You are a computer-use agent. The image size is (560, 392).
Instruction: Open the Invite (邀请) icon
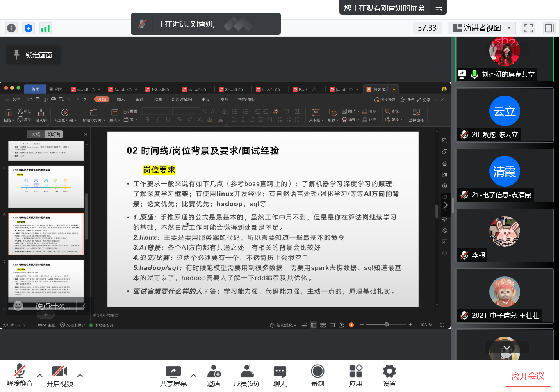coord(214,375)
